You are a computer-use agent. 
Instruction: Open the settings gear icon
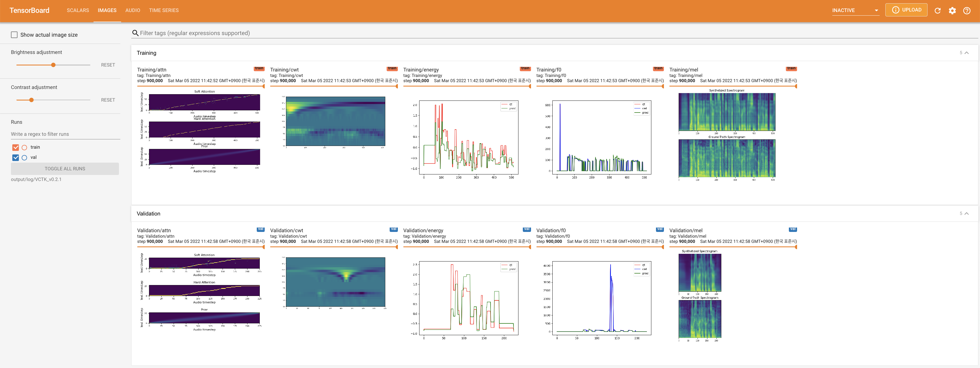(x=952, y=11)
